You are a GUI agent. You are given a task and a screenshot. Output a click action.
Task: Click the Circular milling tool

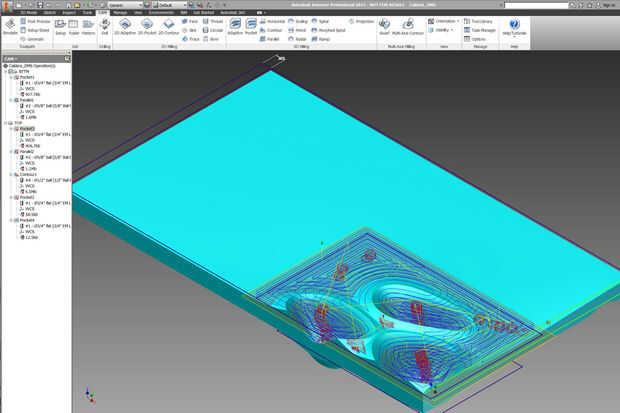(213, 30)
